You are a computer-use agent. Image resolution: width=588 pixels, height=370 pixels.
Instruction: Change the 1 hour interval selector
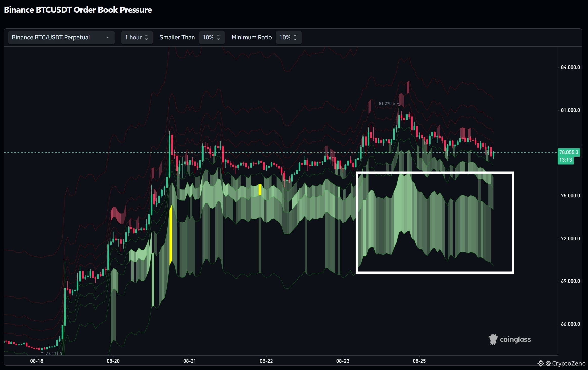[x=137, y=37]
